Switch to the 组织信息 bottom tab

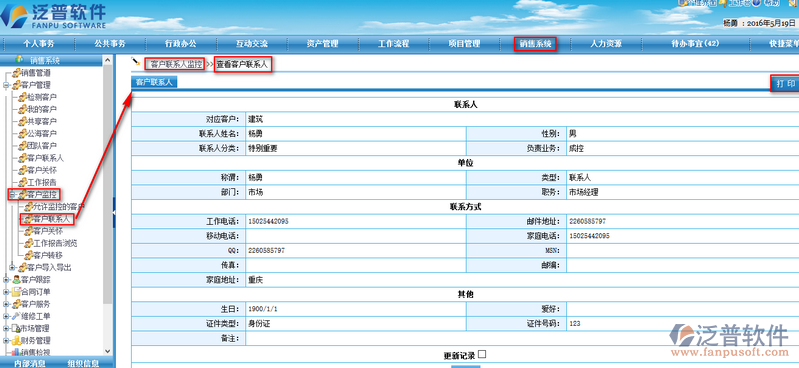tap(83, 363)
